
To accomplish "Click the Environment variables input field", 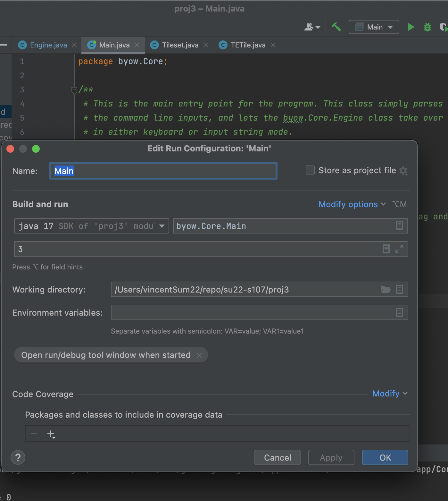I will 253,313.
